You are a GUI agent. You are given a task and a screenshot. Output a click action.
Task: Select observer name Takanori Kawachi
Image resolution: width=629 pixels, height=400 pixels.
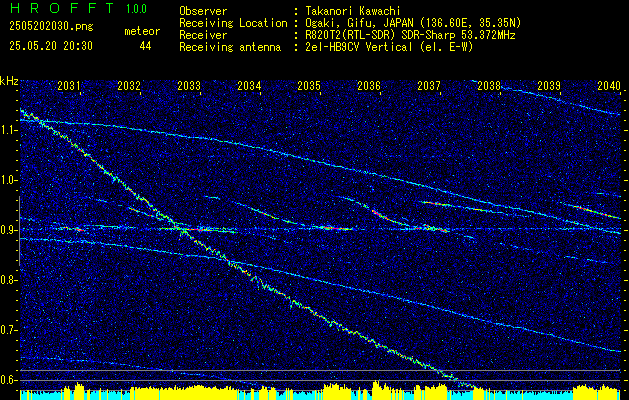351,11
